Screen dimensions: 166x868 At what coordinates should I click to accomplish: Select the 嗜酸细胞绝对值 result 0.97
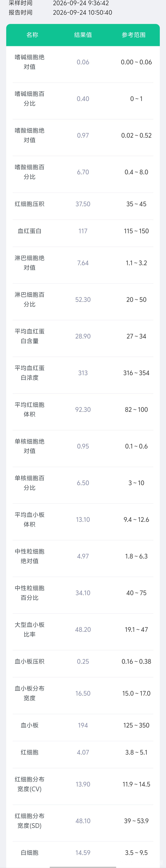83,135
